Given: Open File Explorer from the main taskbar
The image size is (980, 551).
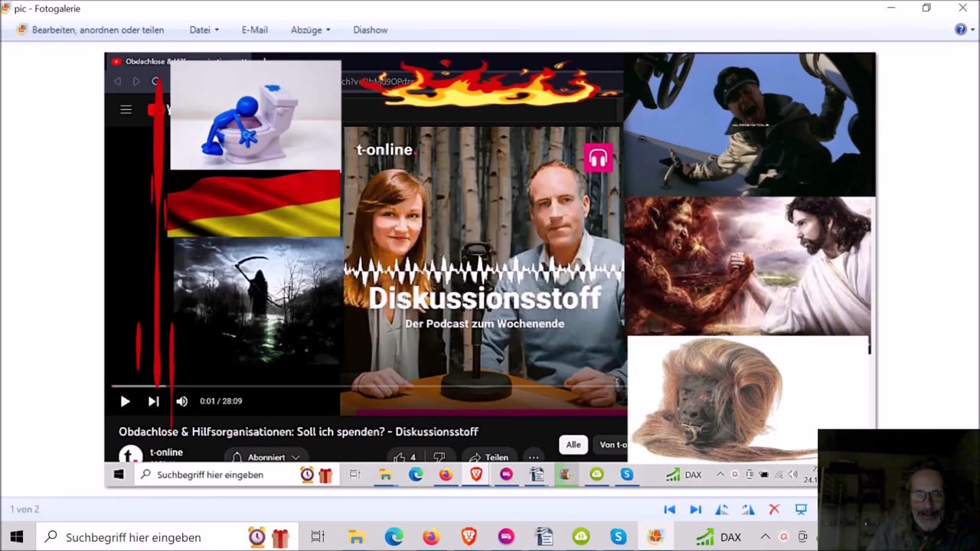Looking at the screenshot, I should (356, 537).
